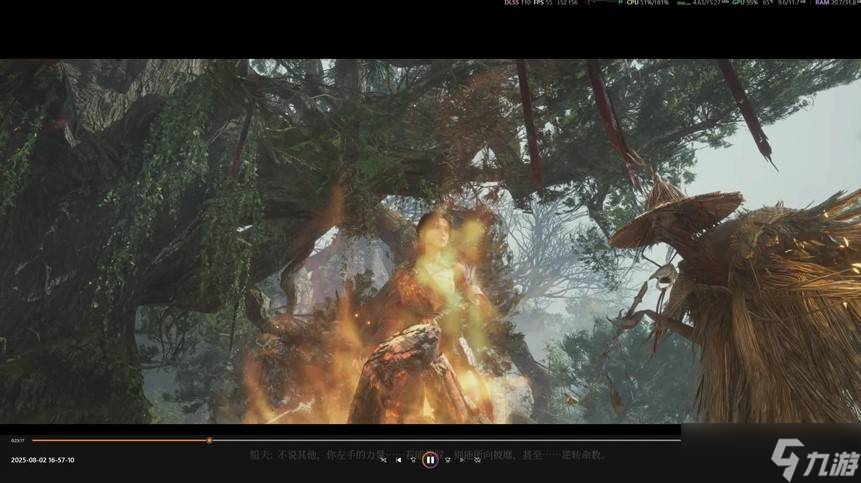Click the video frame showing the flaming figure
The image size is (861, 483).
[x=430, y=242]
